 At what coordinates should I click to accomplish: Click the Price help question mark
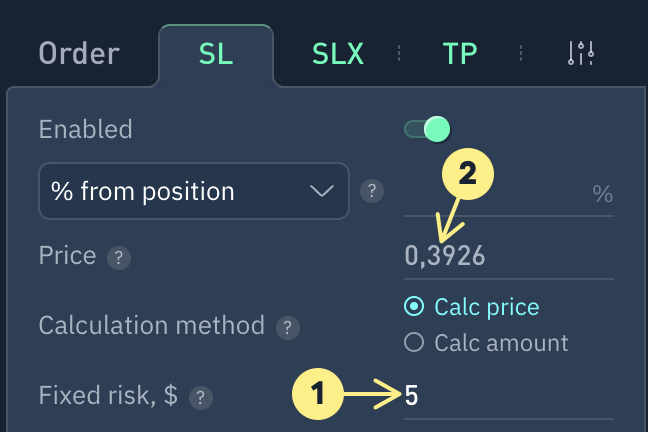(119, 257)
